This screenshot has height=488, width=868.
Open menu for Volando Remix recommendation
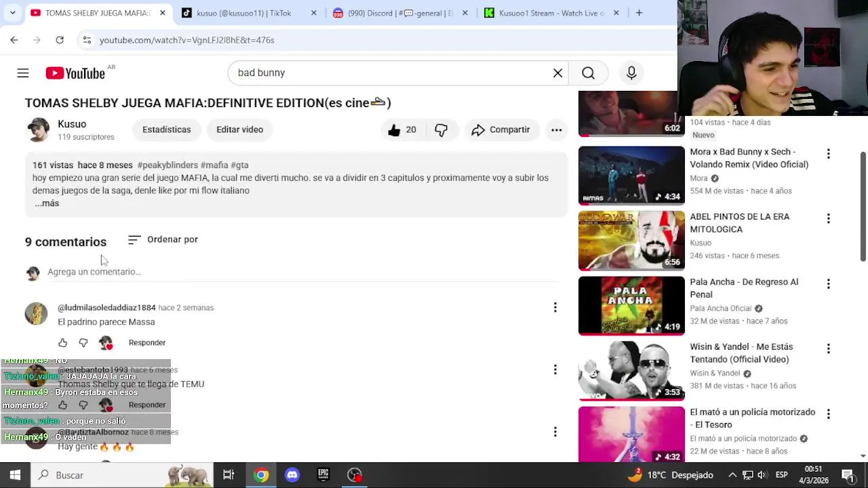pos(828,155)
